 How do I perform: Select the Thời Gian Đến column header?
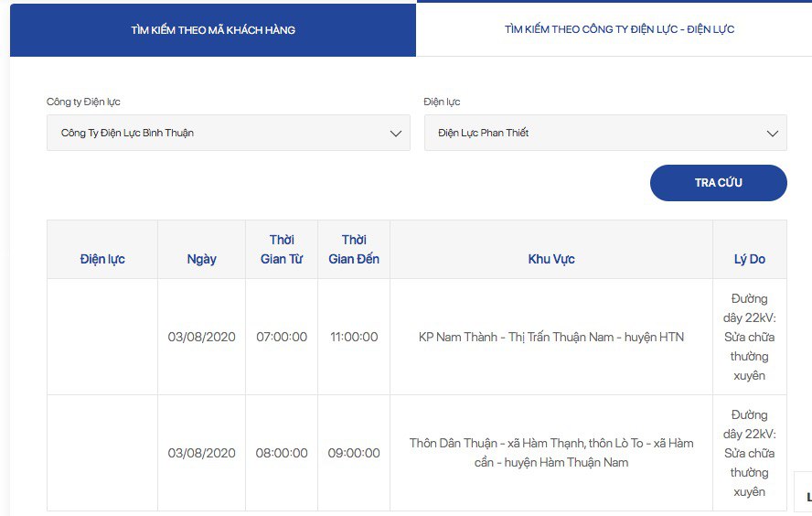(354, 249)
